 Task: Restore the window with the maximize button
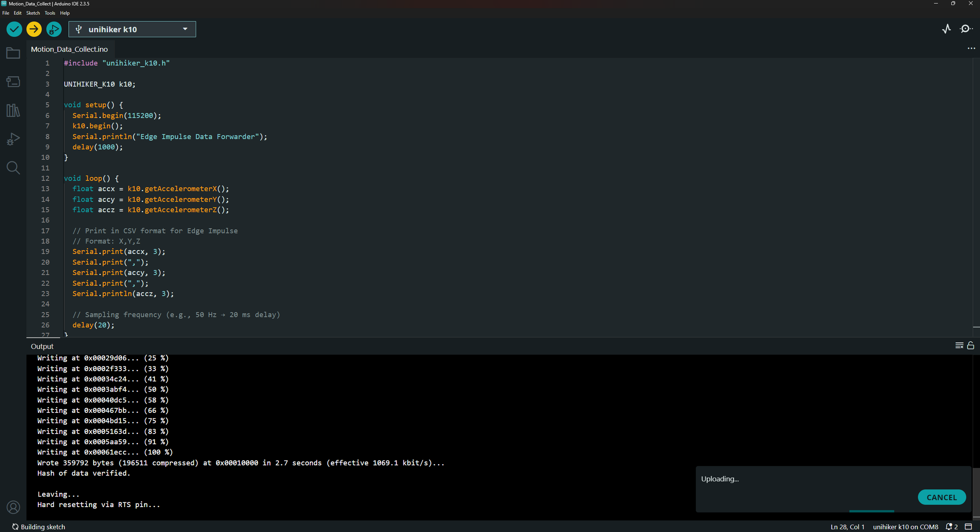(x=953, y=4)
